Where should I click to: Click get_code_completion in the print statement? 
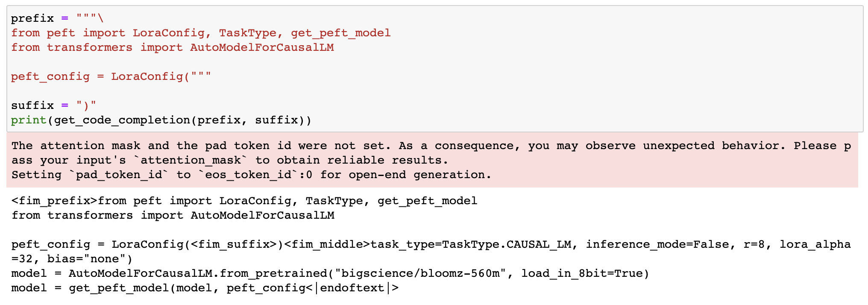pyautogui.click(x=122, y=120)
